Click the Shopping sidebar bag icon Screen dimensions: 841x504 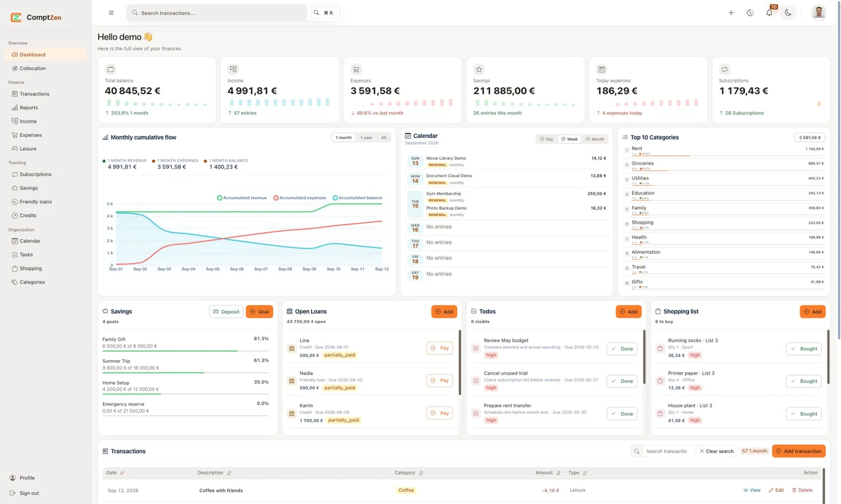[15, 269]
